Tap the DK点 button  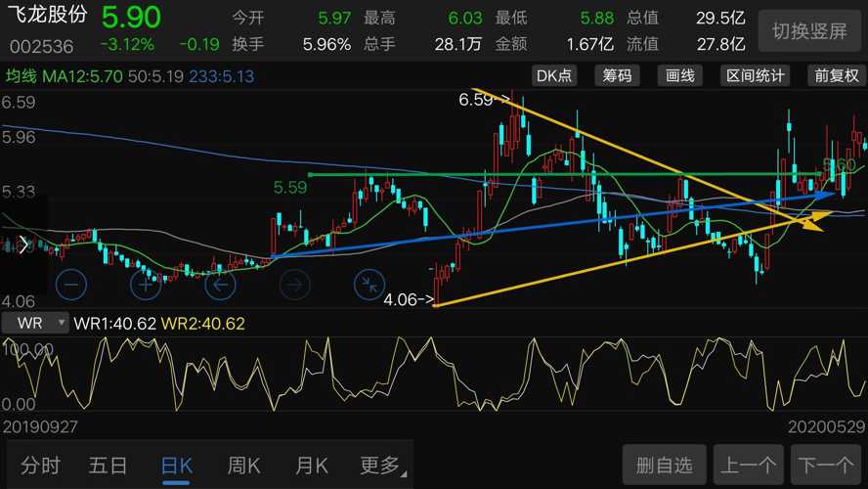(554, 75)
